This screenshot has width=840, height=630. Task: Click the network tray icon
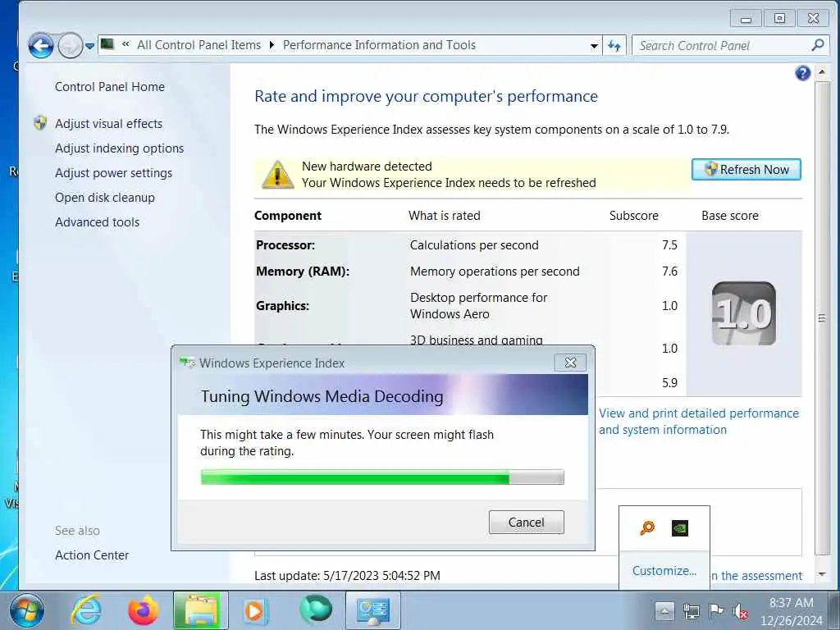[x=691, y=611]
